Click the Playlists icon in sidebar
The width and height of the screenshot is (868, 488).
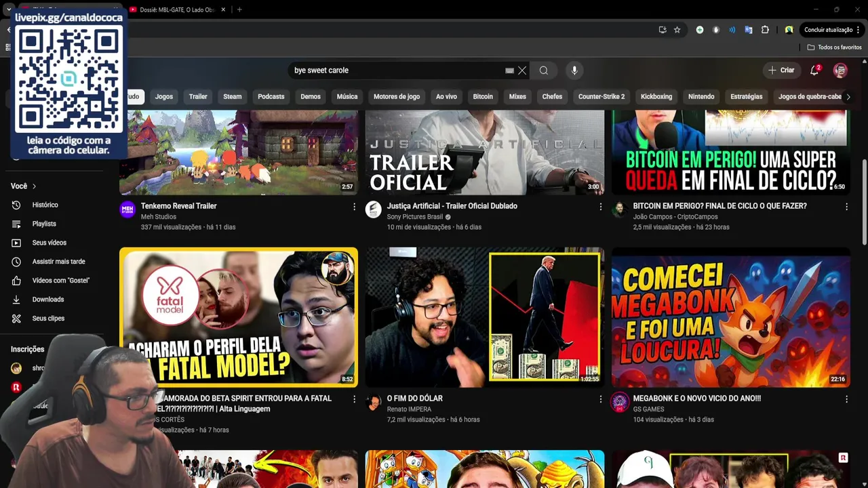(x=16, y=224)
